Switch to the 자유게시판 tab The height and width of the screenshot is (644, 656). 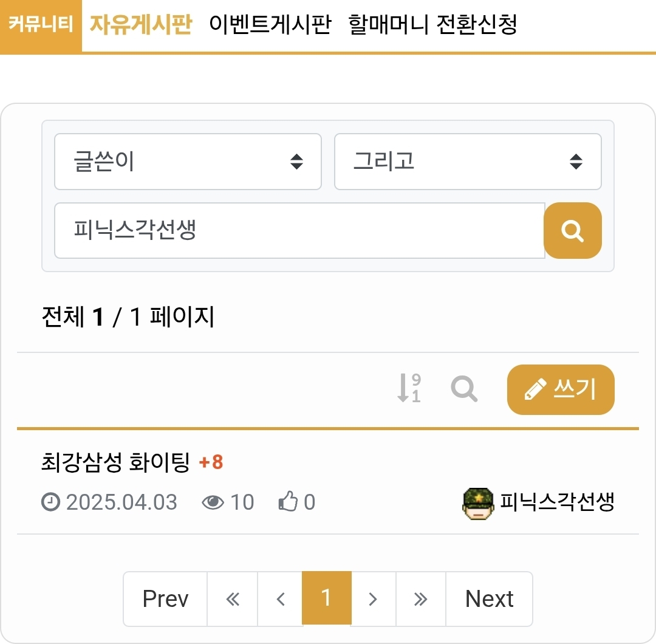point(140,25)
